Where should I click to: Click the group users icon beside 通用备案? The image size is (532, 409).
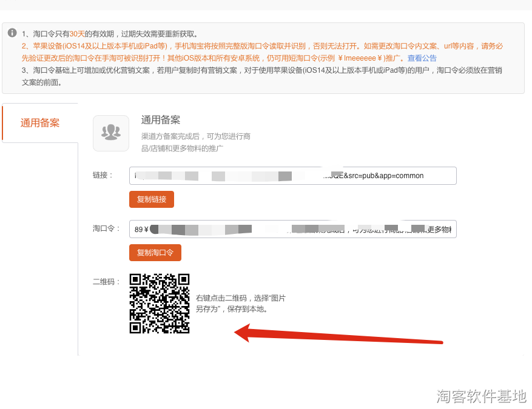[x=111, y=133]
